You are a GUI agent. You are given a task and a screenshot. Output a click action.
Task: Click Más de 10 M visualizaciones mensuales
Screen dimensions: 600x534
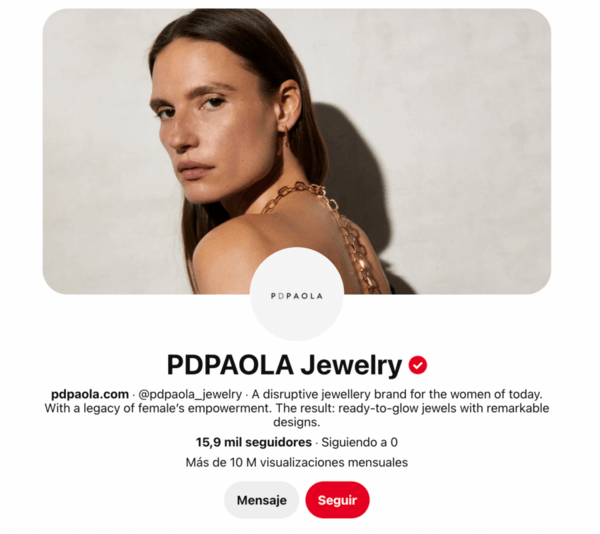(297, 462)
